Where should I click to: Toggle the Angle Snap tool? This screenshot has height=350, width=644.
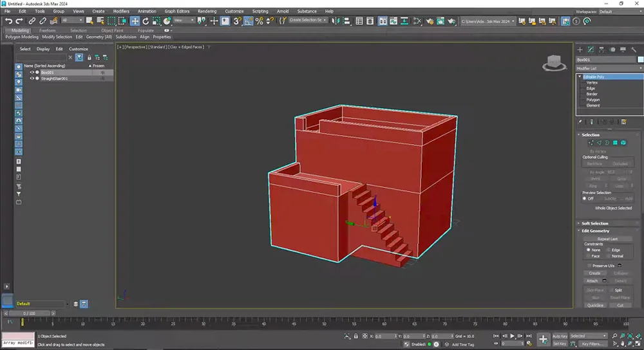pos(248,21)
